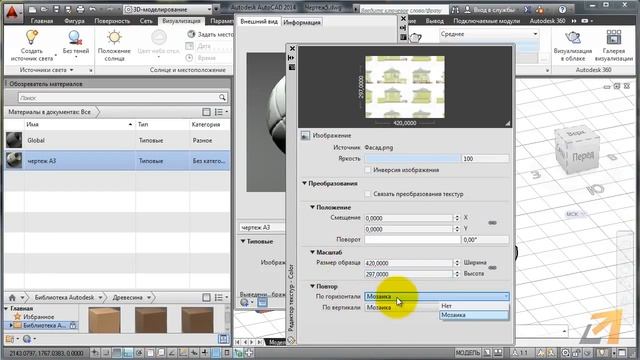This screenshot has height=360, width=640.
Task: Click the Image map icon next to Изображение
Action: tap(305, 136)
